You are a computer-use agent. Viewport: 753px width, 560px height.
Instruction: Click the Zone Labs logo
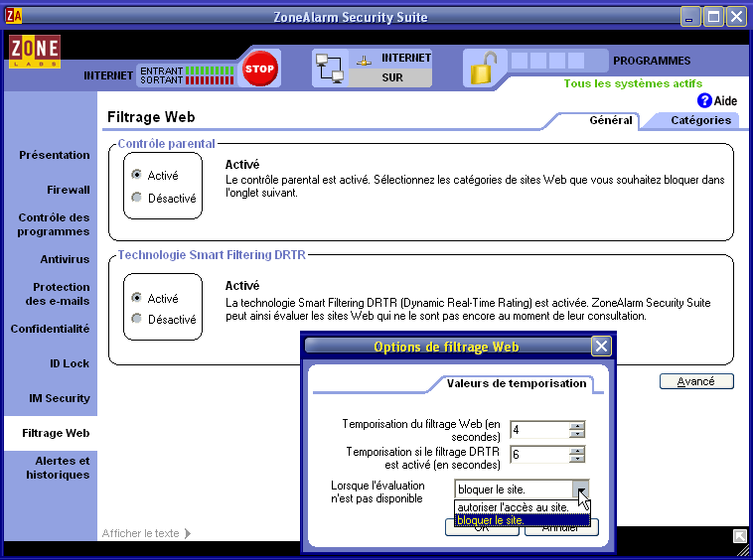(35, 52)
